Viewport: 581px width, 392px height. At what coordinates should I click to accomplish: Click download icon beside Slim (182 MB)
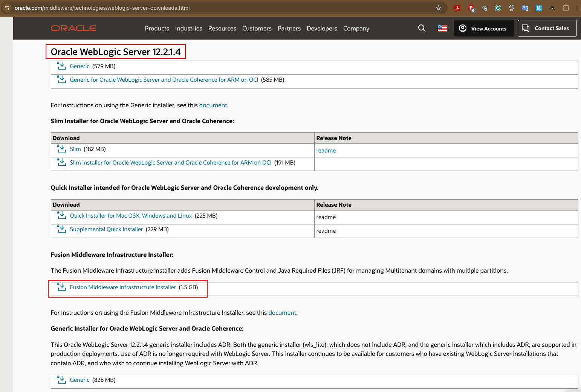[61, 149]
